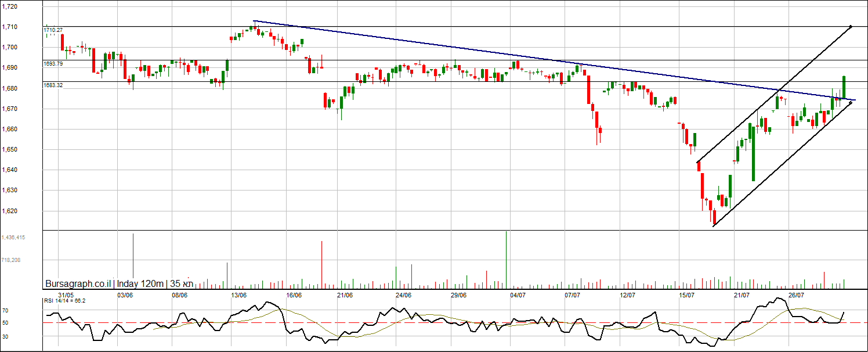Click the tallest green volume bar near 04/07
868x352 pixels.
pos(506,260)
